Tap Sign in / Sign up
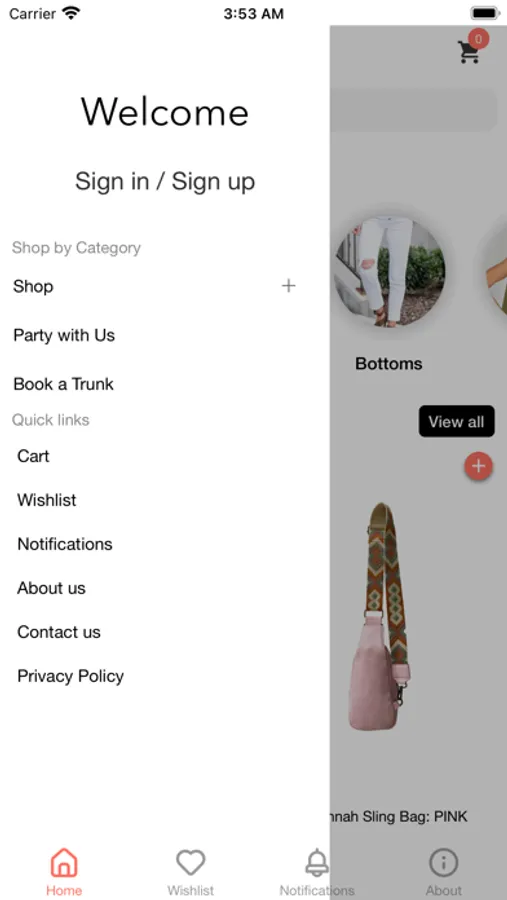This screenshot has height=900, width=507. pos(165,181)
